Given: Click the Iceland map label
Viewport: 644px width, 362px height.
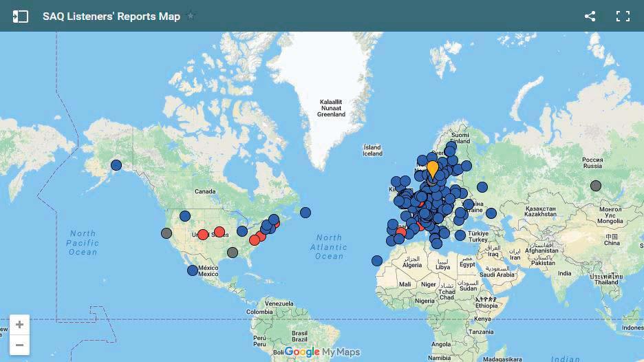Looking at the screenshot, I should point(372,151).
